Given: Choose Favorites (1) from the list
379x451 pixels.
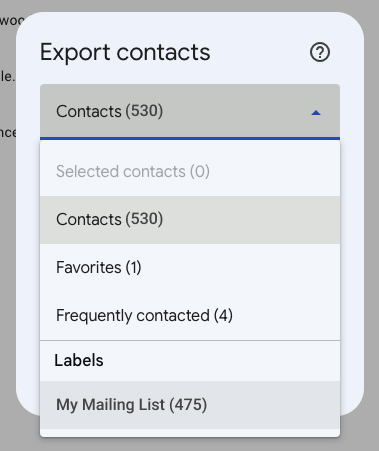Looking at the screenshot, I should point(190,268).
